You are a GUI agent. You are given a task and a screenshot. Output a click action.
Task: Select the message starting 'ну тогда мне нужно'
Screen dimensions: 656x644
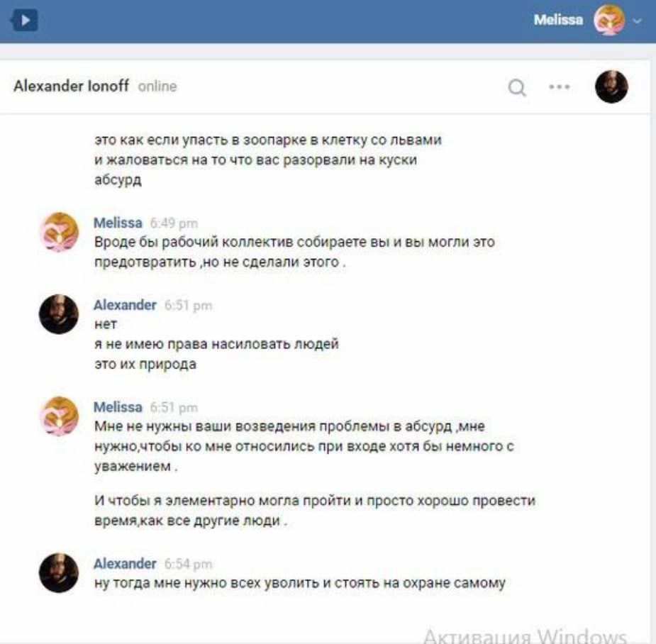pyautogui.click(x=300, y=583)
